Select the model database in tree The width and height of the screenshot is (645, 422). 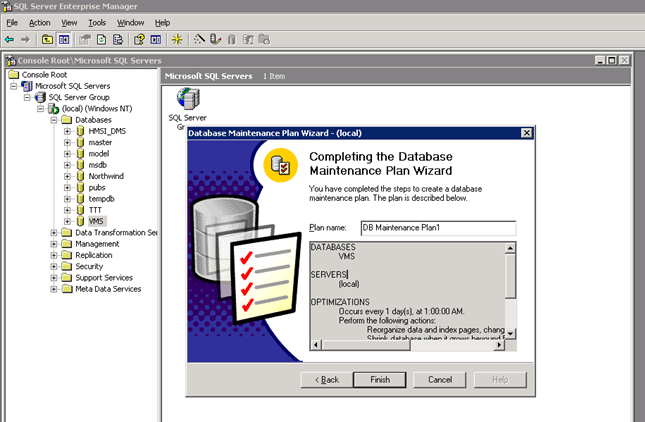(x=99, y=154)
